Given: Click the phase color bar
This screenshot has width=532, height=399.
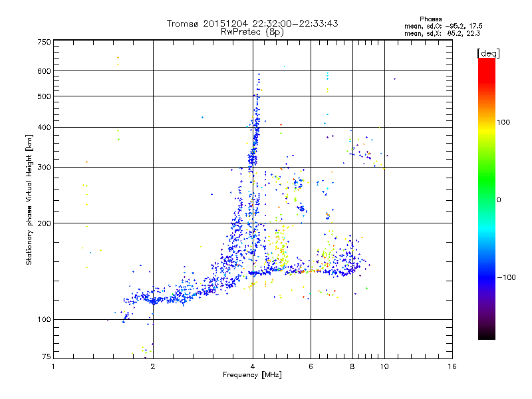Looking at the screenshot, I should (x=487, y=198).
